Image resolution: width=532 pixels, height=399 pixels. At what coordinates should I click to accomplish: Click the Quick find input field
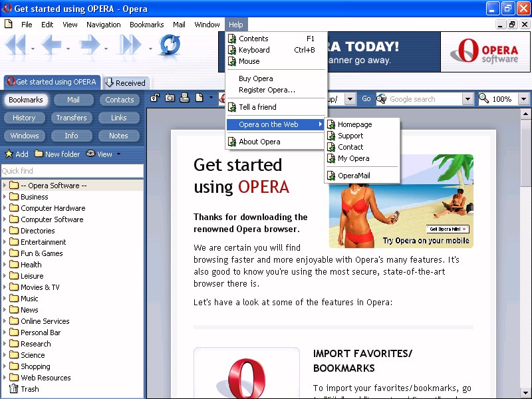click(72, 171)
